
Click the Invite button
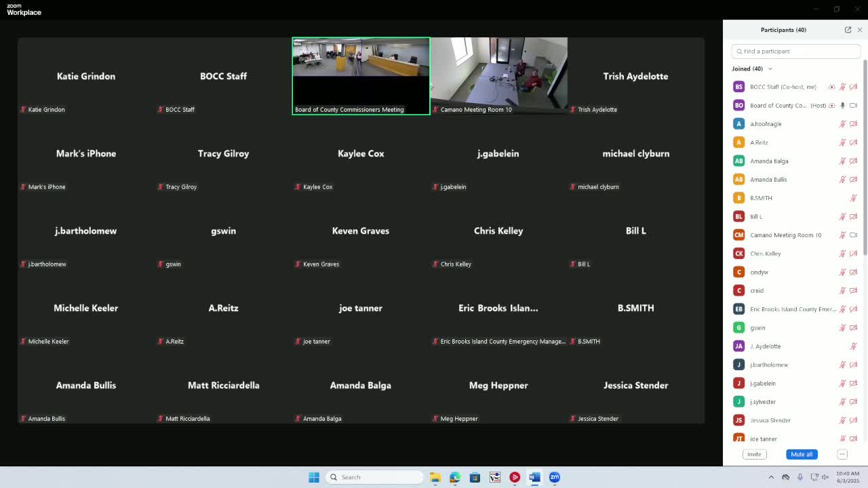754,454
